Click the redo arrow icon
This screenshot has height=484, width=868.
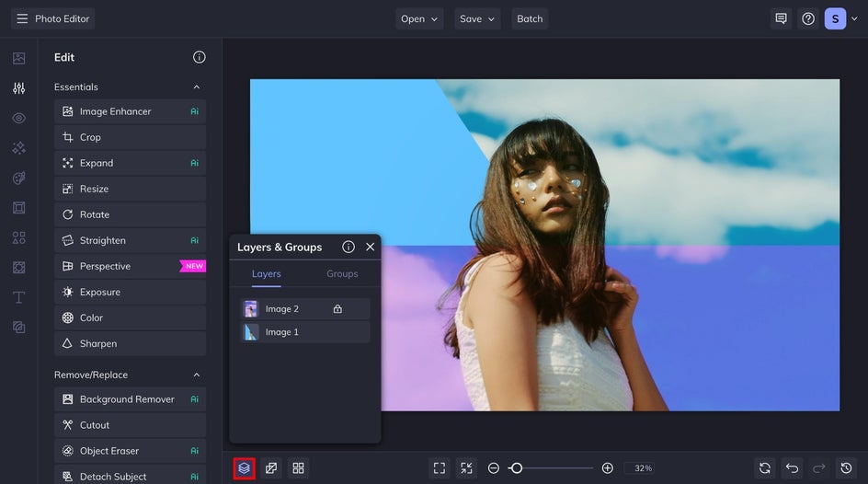coord(819,468)
